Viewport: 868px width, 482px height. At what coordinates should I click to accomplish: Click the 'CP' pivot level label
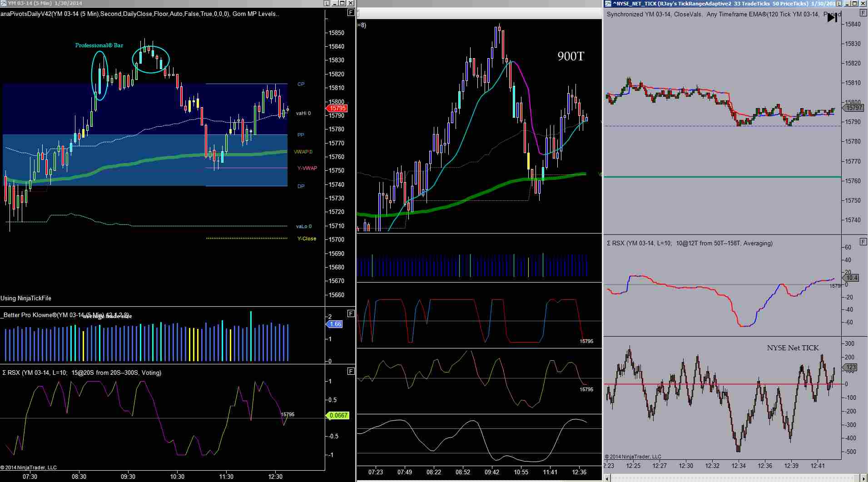point(301,84)
